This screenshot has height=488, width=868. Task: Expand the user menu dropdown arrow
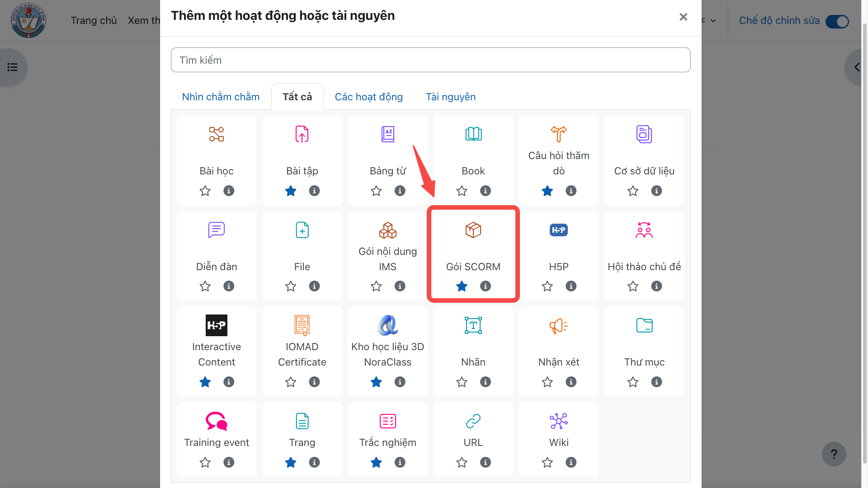[x=713, y=21]
